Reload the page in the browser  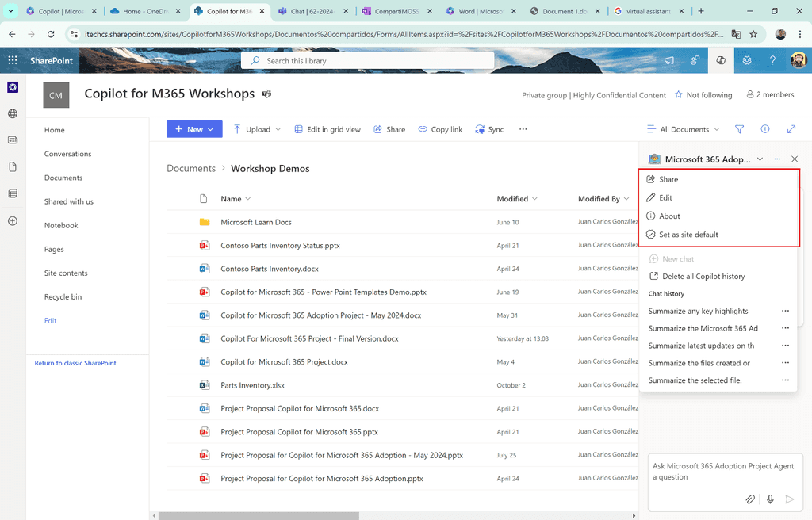(51, 34)
